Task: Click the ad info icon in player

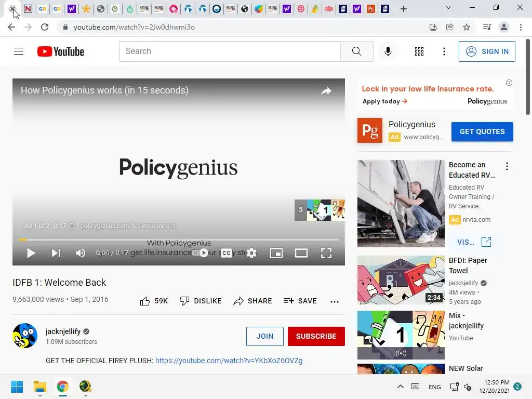Action: (72, 226)
